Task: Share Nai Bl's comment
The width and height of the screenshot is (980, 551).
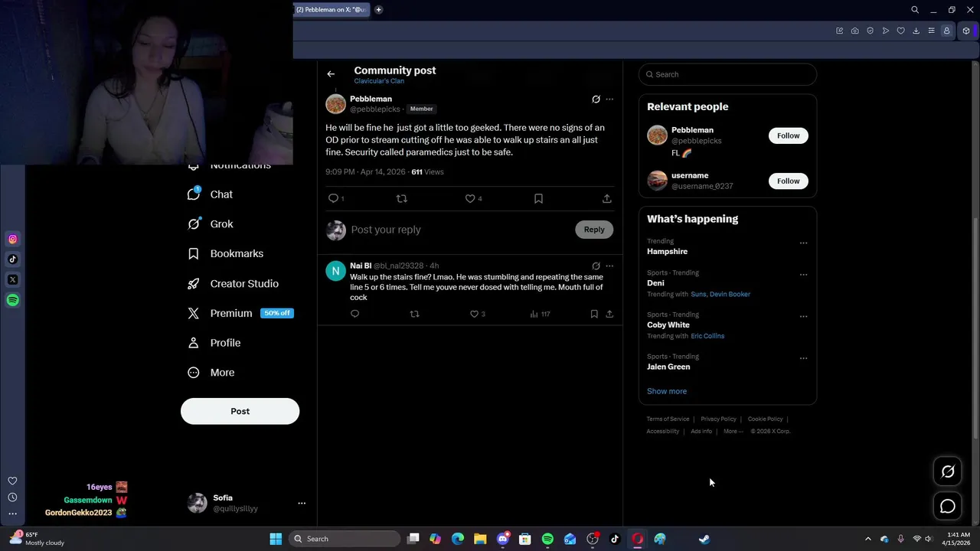Action: [x=609, y=314]
